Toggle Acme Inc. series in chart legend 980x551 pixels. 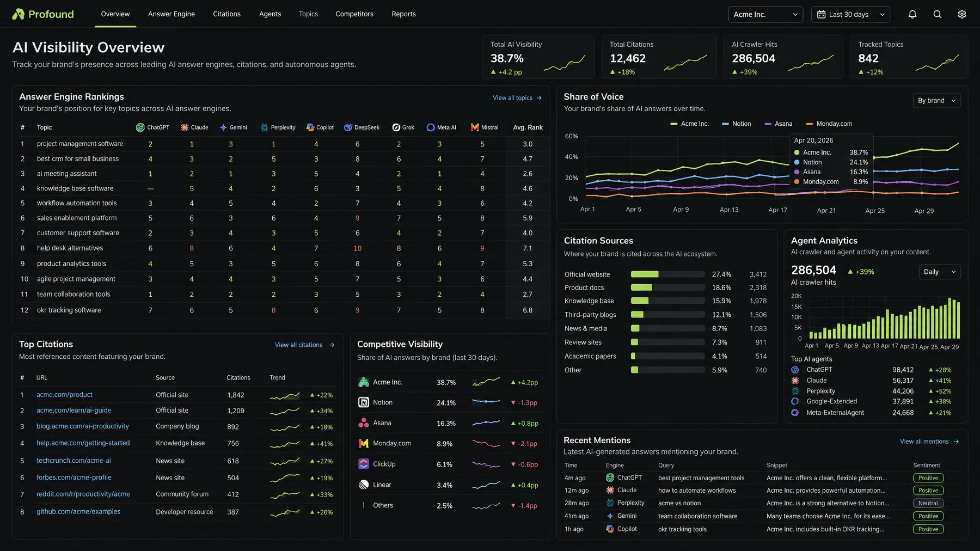coord(690,124)
